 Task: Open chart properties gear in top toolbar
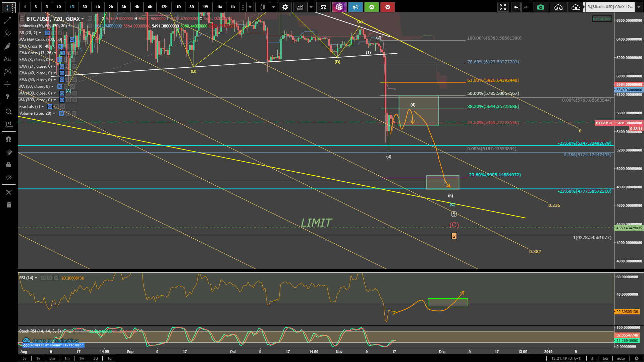pos(285,7)
